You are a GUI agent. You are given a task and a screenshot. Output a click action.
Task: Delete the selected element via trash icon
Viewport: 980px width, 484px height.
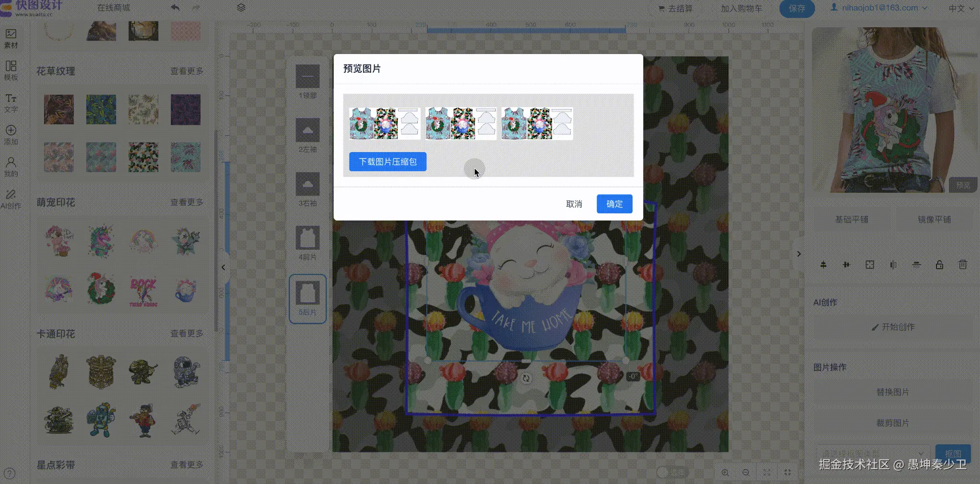pos(962,264)
